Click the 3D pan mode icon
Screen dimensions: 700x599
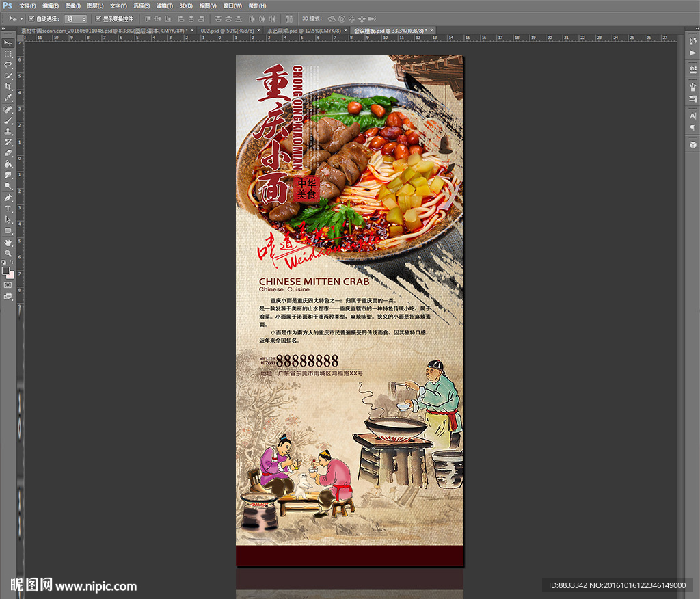[x=352, y=18]
